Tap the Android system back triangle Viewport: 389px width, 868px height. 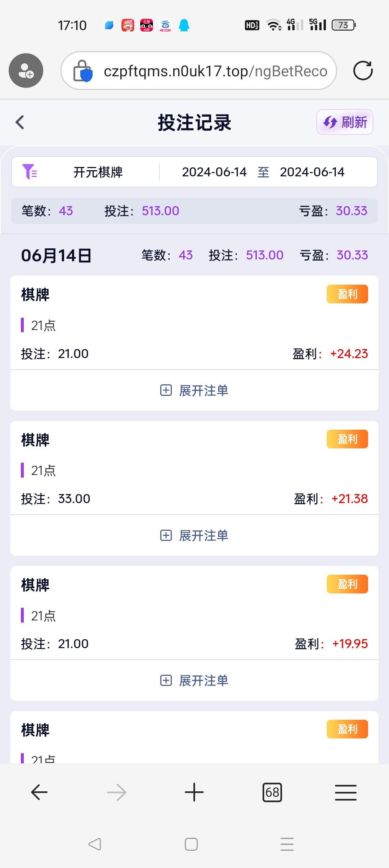pos(95,844)
